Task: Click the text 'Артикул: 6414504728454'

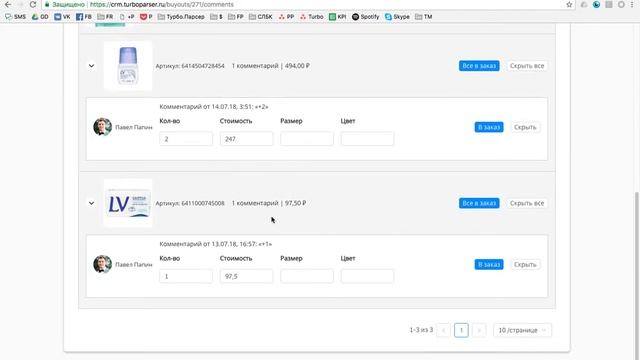Action: (190, 66)
